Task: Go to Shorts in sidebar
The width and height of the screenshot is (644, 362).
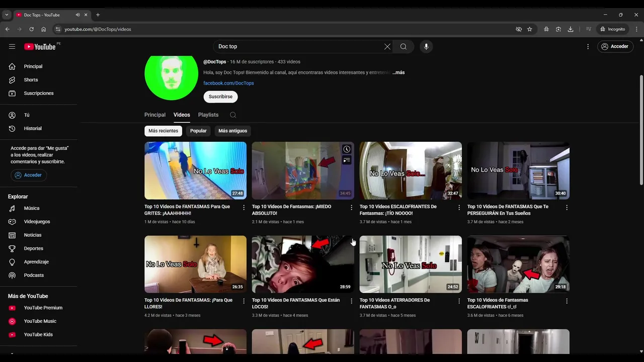Action: click(39, 80)
